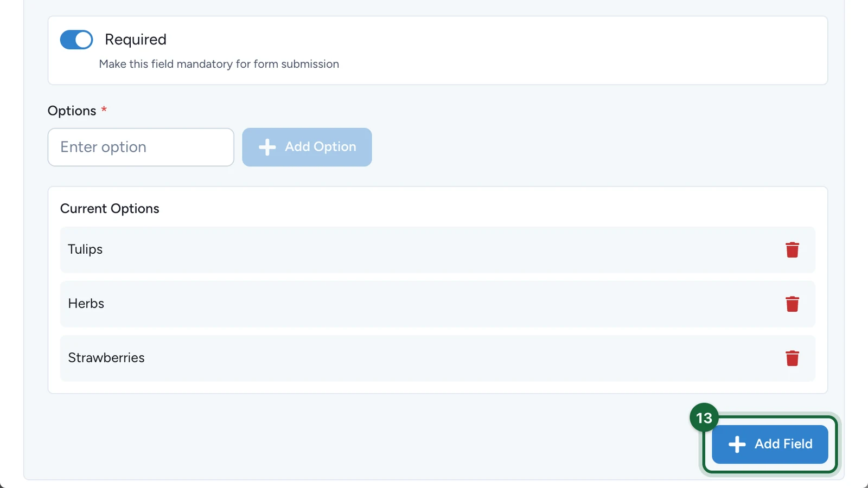Delete the Herbs option

pos(792,304)
